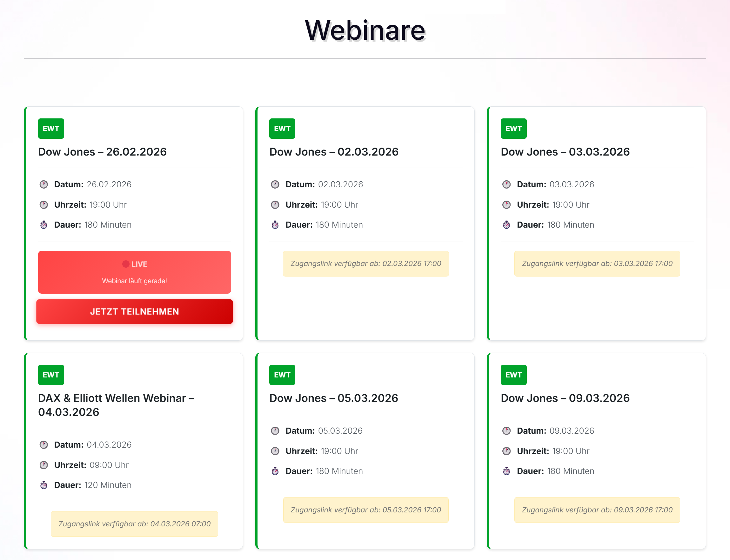Viewport: 730px width, 560px height.
Task: Open DAX & Elliott Wellen Webinar title
Action: pos(116,405)
